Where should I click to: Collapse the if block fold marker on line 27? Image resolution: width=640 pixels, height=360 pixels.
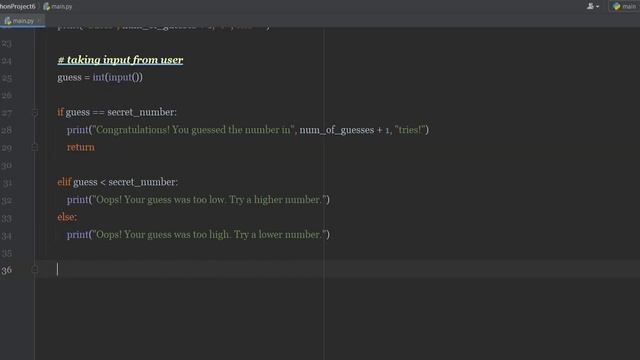point(35,113)
